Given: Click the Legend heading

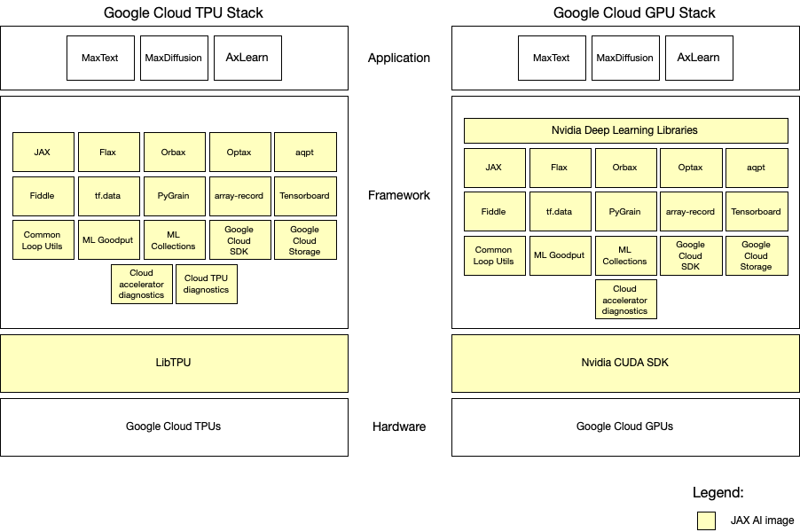Looking at the screenshot, I should click(x=718, y=493).
